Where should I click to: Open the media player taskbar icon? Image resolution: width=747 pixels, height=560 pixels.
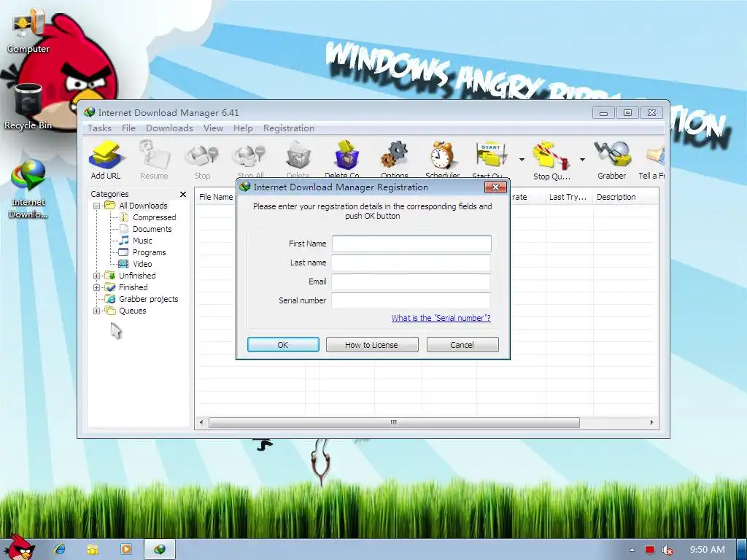[126, 549]
